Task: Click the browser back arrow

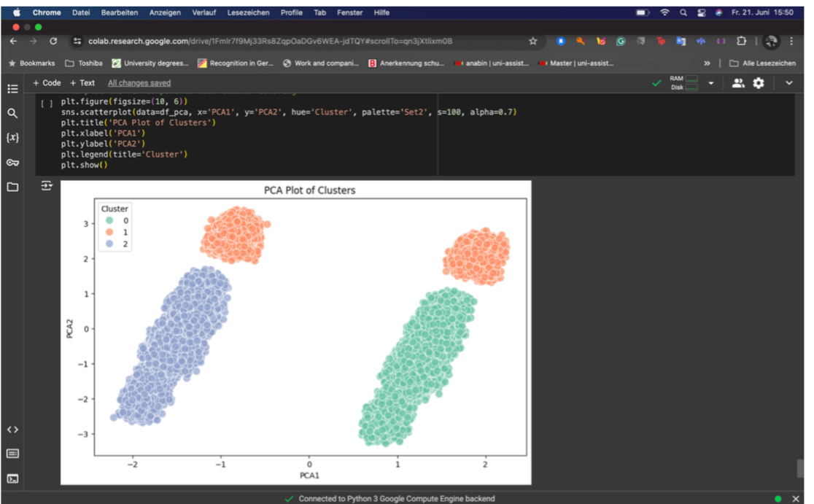Action: 14,41
